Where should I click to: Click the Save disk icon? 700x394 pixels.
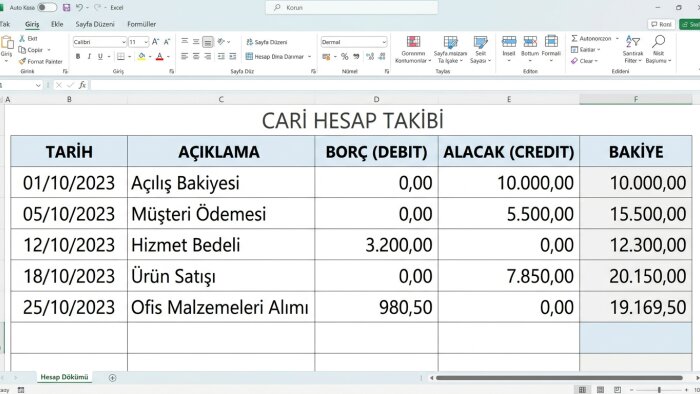(x=67, y=8)
